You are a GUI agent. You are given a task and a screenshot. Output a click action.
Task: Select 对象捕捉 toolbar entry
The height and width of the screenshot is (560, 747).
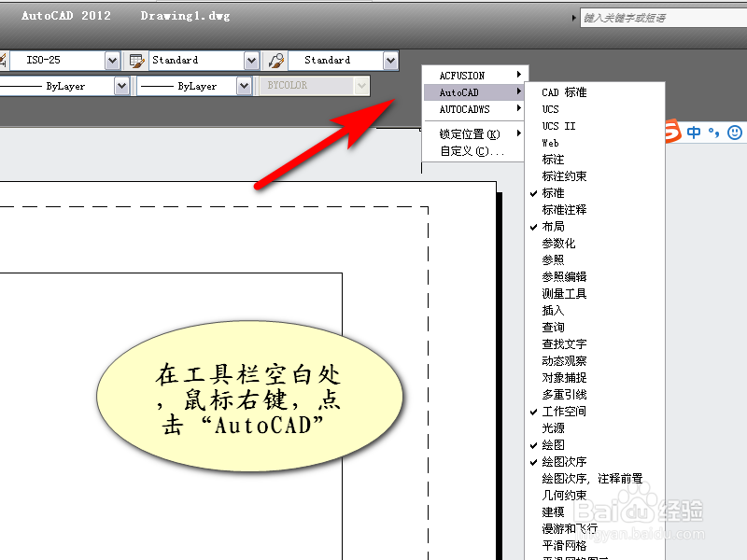(x=595, y=378)
